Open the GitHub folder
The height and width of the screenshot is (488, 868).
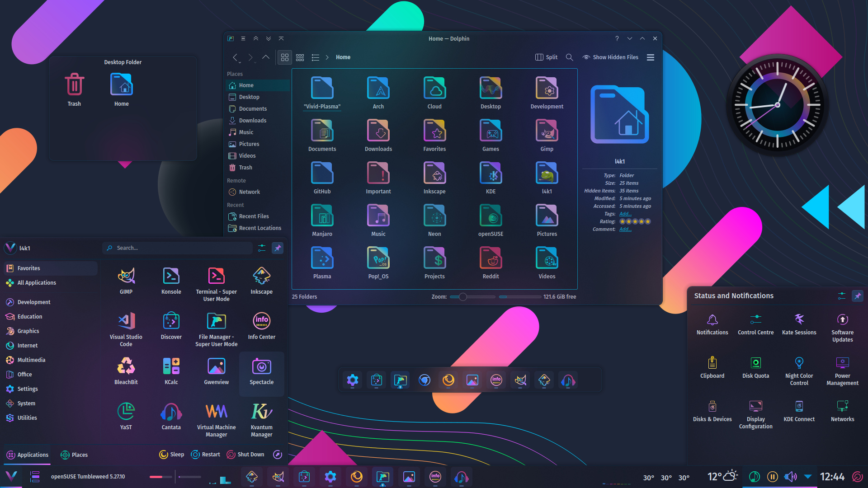322,178
